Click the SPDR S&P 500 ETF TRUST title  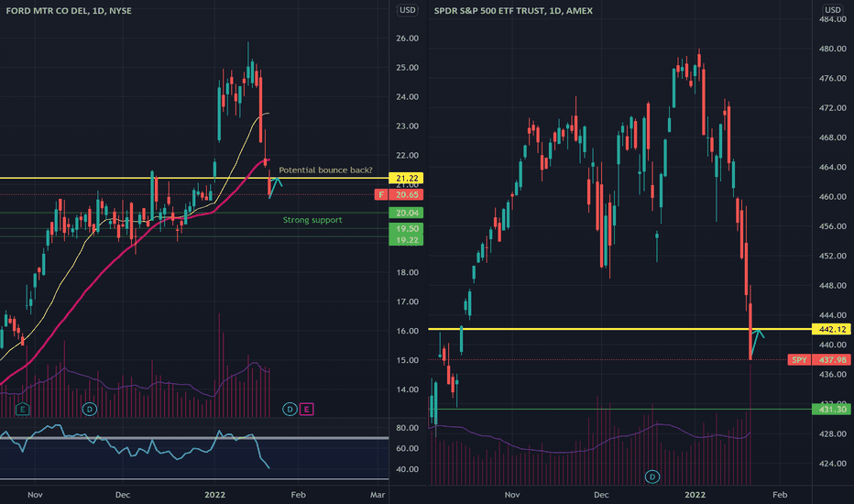(513, 10)
